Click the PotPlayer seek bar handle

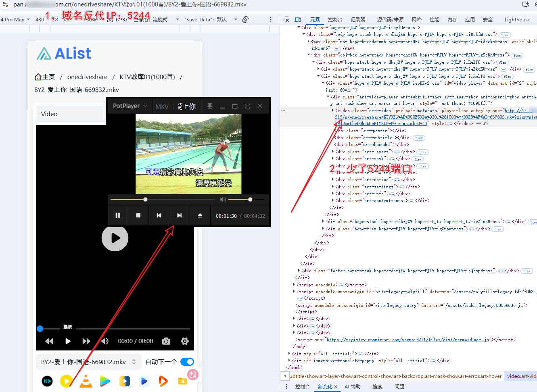click(x=145, y=199)
